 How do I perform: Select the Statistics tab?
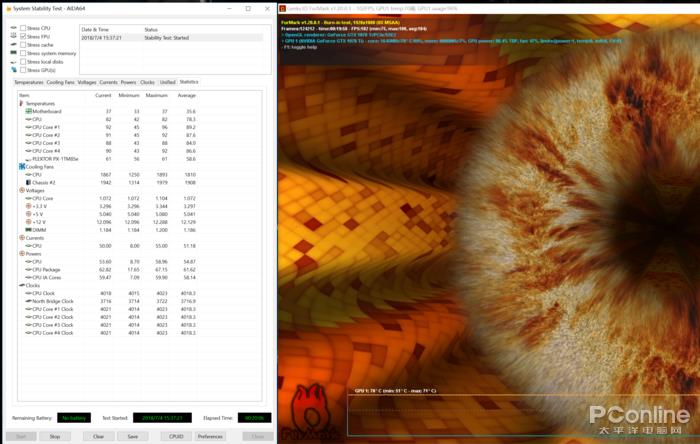[189, 82]
